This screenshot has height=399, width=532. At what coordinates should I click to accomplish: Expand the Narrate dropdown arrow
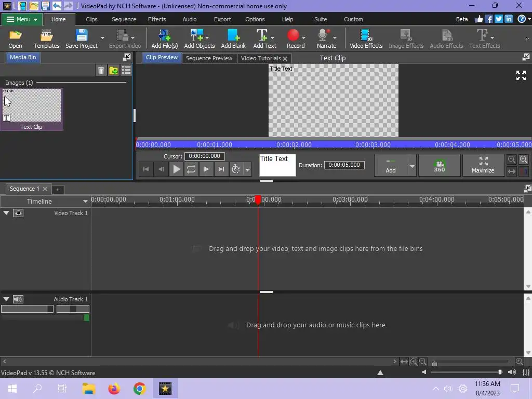[x=335, y=37]
